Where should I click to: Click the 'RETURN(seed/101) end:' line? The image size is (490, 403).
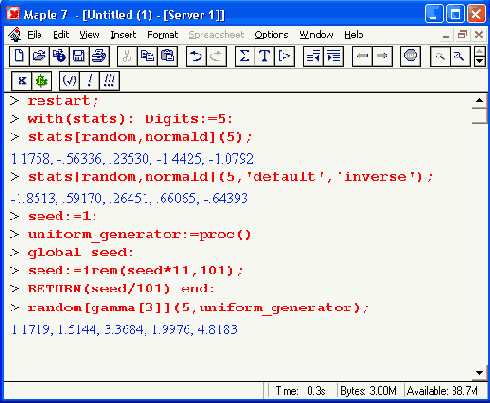coord(121,288)
